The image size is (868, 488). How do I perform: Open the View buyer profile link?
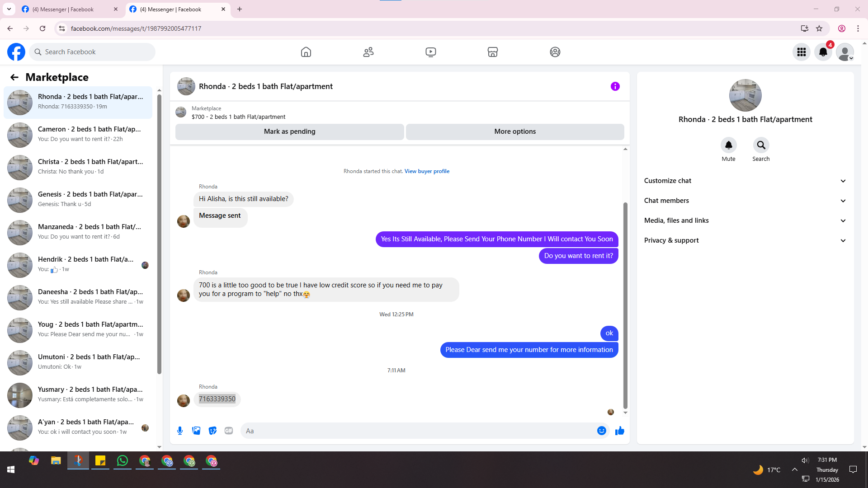click(427, 171)
